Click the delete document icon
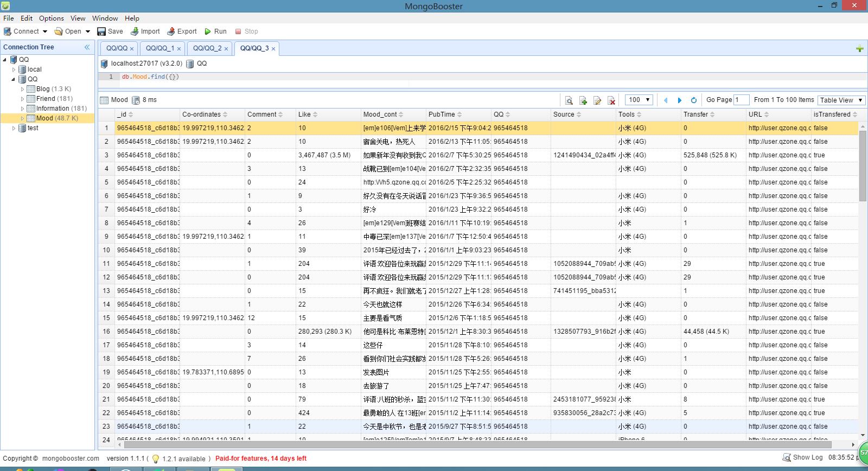 (x=611, y=100)
